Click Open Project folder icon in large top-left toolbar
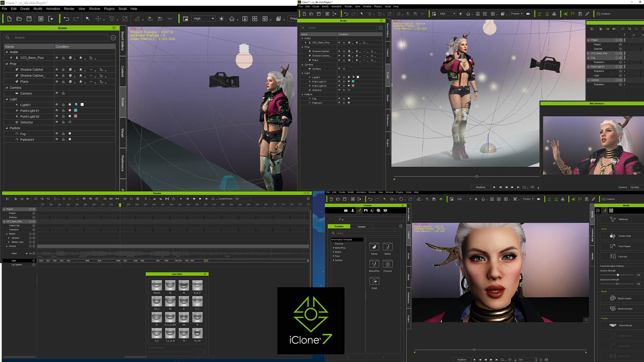 tap(19, 19)
